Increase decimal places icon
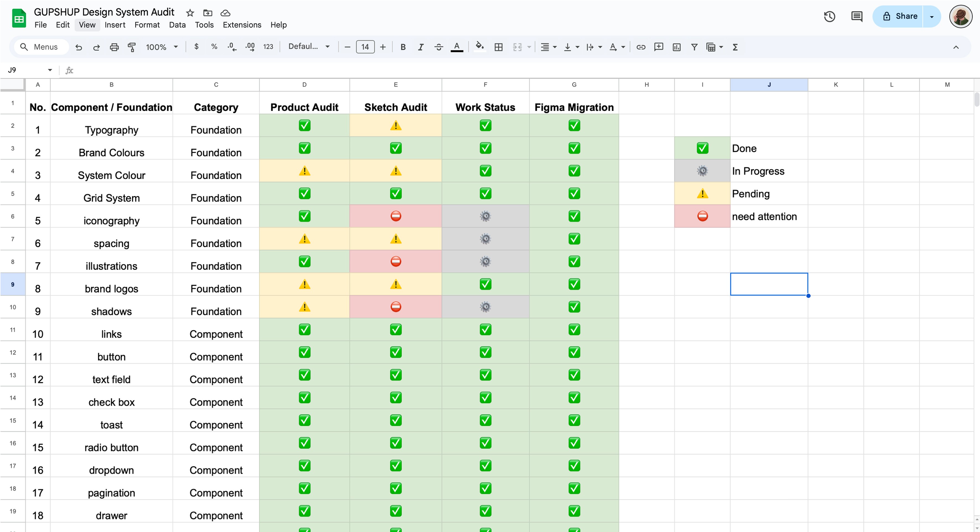Screen dimensions: 980x532 click(250, 47)
